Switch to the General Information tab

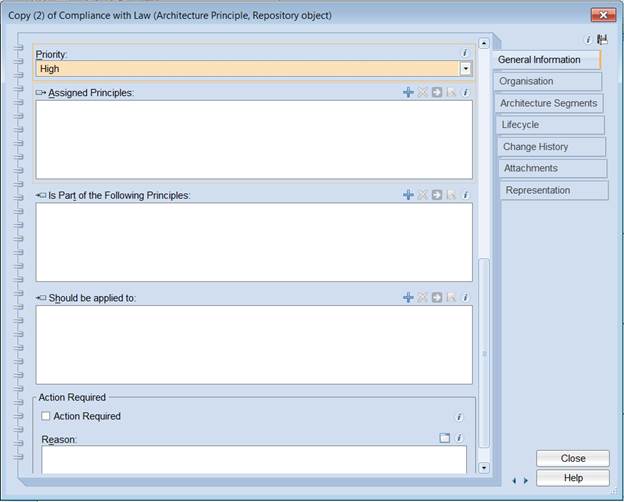546,60
